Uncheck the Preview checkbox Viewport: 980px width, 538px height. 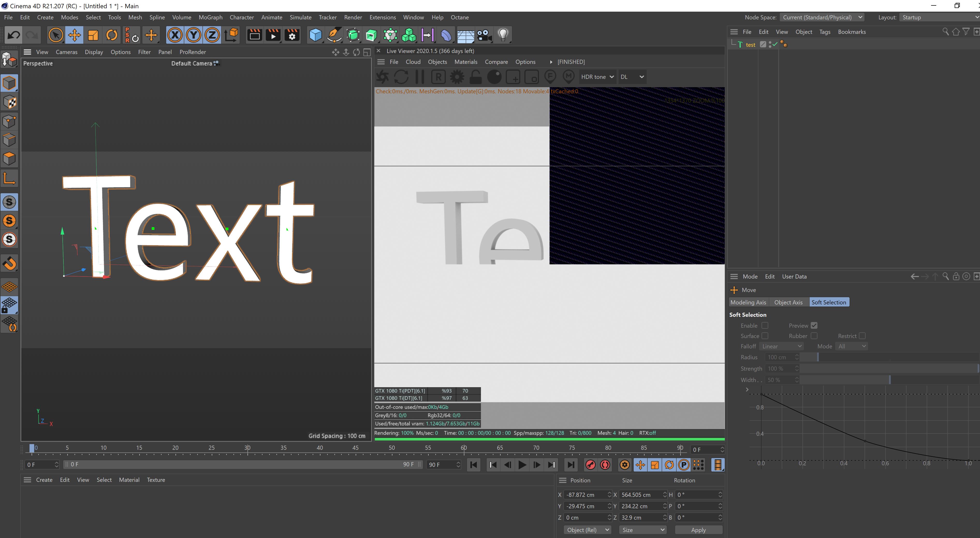tap(814, 325)
